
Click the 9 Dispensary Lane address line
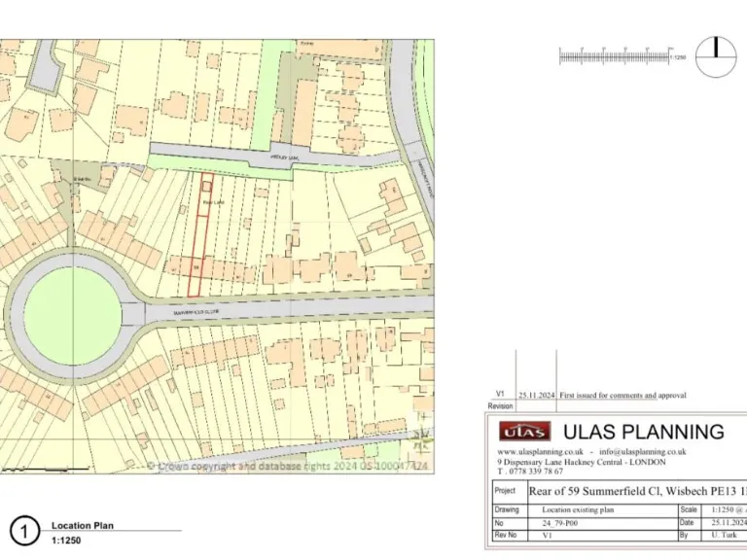[582, 461]
